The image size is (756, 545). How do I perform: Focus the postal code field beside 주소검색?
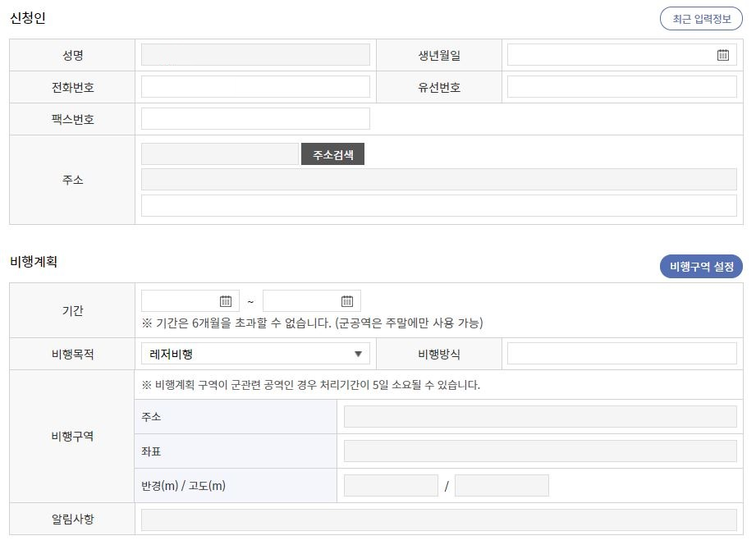tap(219, 154)
